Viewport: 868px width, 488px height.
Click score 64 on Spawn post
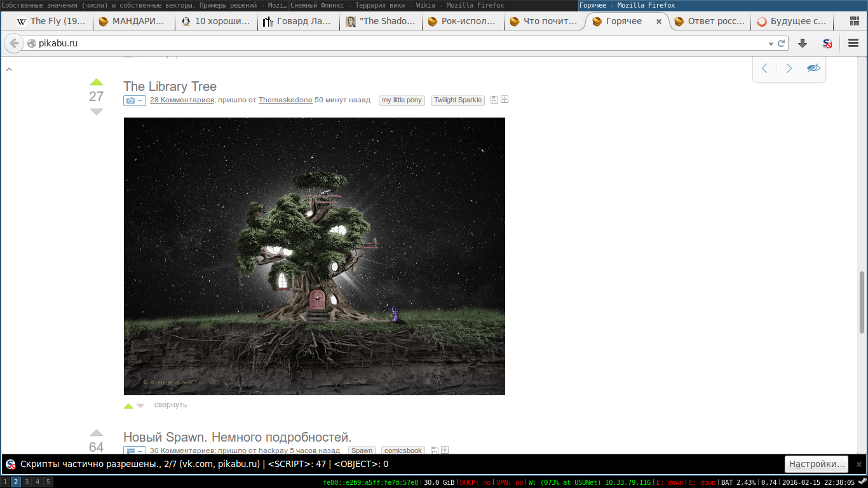pos(97,447)
